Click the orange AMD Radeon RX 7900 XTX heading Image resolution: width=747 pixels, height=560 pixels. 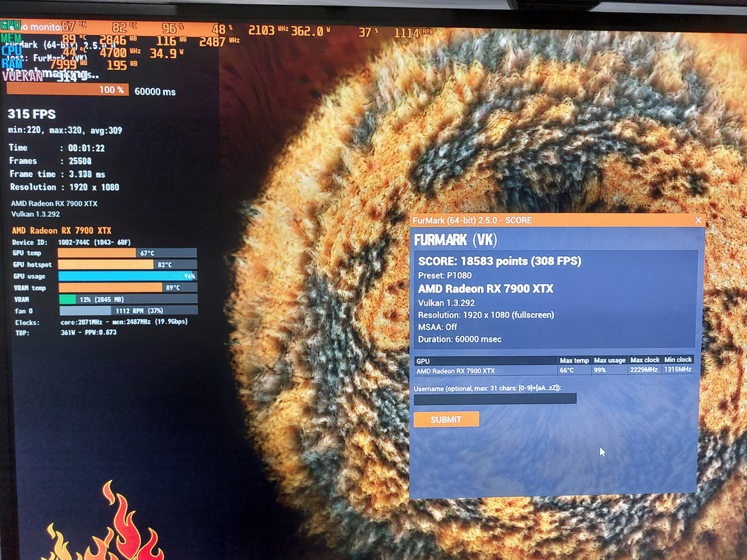point(62,230)
